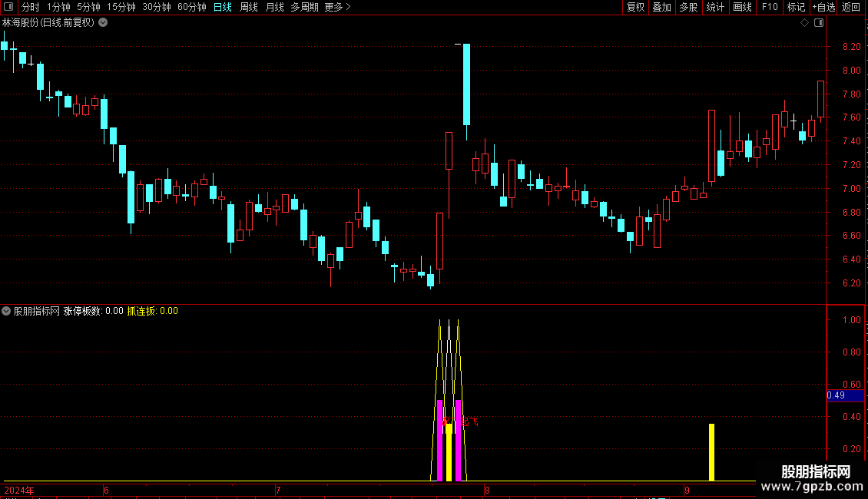The image size is (868, 499).
Task: Click the 标记 mark button
Action: (x=796, y=7)
